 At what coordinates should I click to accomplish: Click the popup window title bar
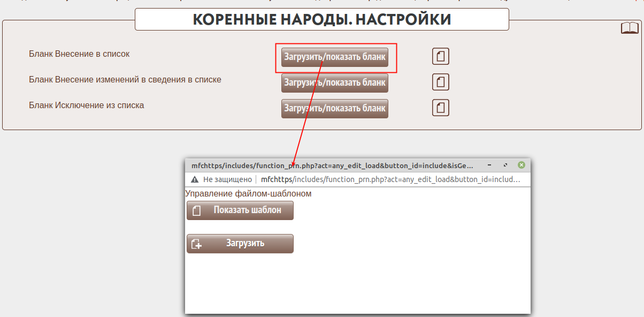[x=332, y=165]
